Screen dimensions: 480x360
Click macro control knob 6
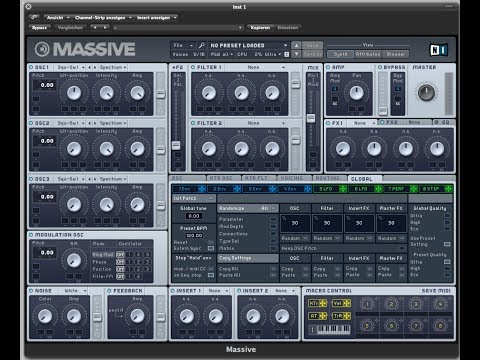click(x=391, y=326)
